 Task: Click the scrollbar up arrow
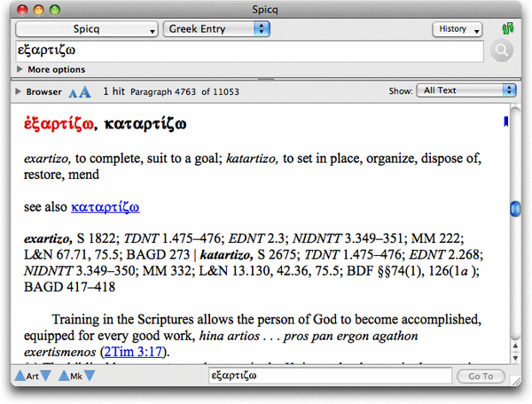click(x=515, y=346)
